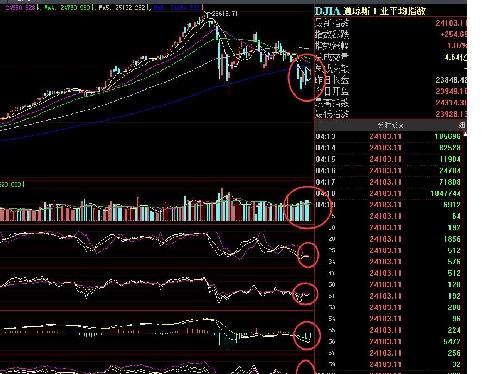Click the today's open value 23949.1
The image size is (500, 374).
point(451,91)
